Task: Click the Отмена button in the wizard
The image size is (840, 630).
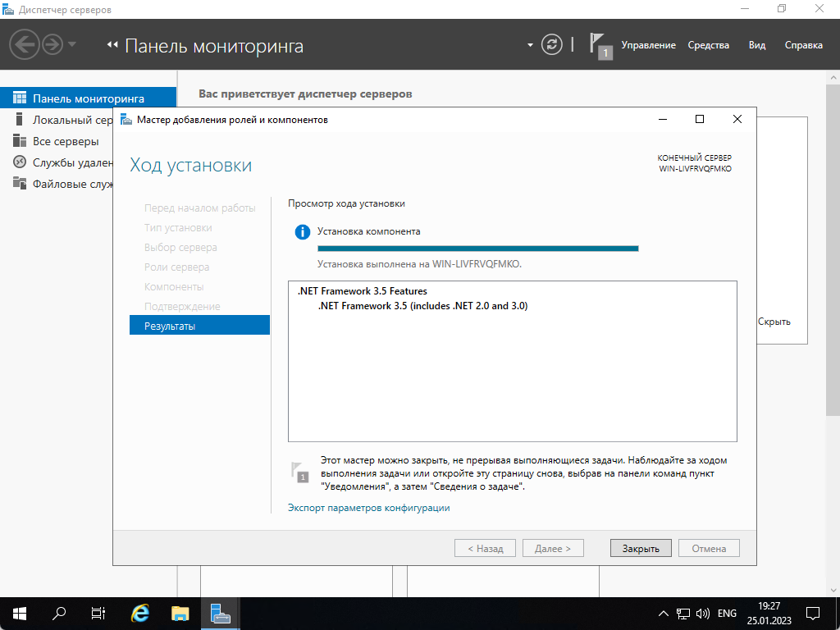Action: (x=709, y=548)
